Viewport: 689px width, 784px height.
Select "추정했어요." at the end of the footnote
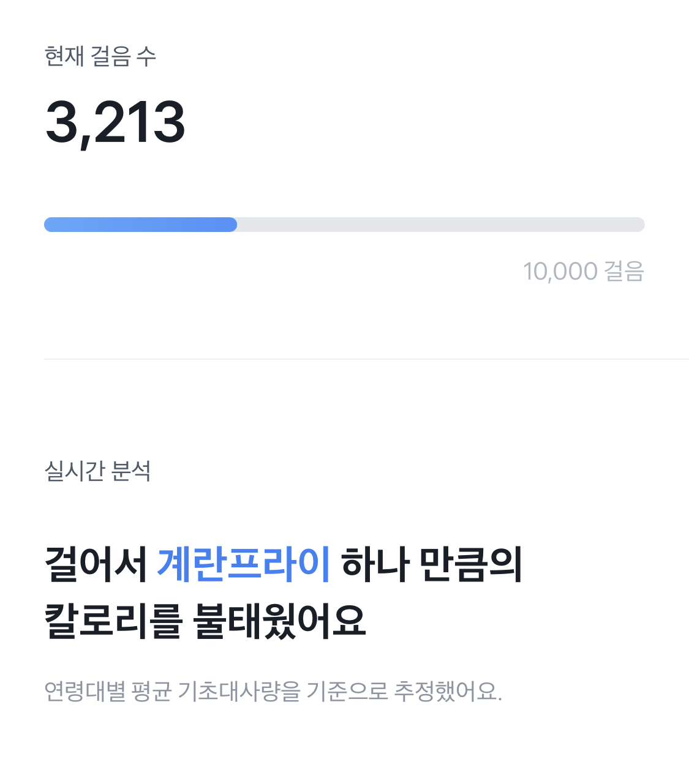448,692
